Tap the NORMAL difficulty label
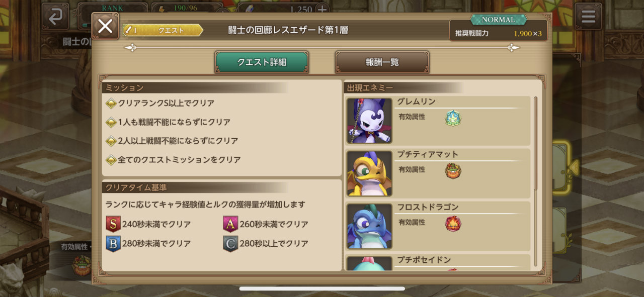Viewport: 644px width, 297px height. pyautogui.click(x=498, y=20)
